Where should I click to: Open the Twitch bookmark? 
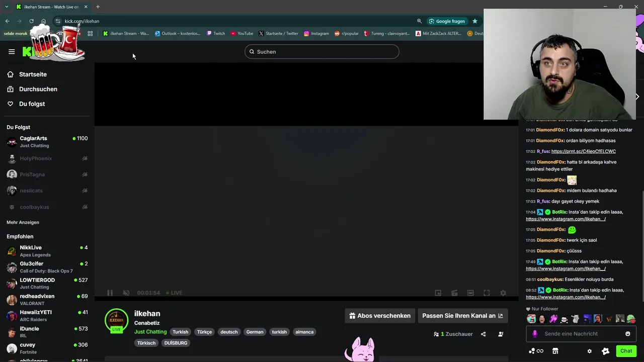[216, 34]
